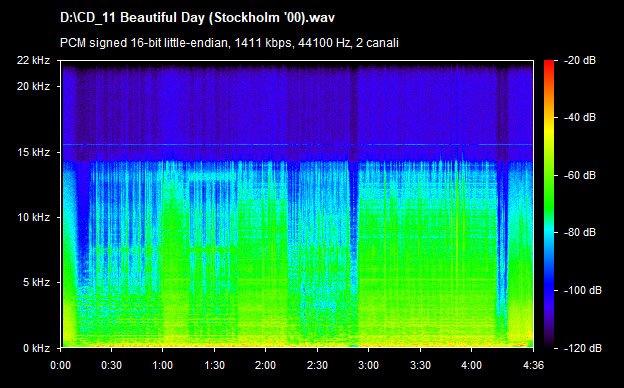Viewport: 624px width, 388px height.
Task: Select the 2:00 time marker
Action: [x=265, y=365]
